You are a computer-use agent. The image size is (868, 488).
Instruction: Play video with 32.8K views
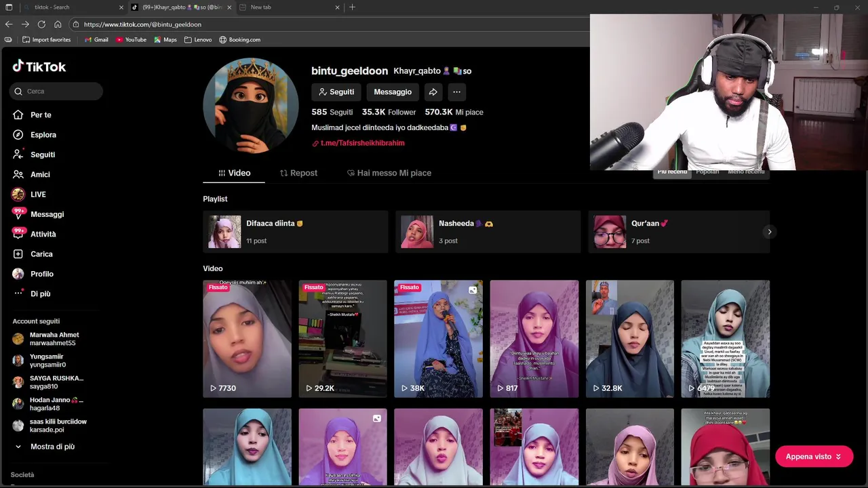pos(630,339)
